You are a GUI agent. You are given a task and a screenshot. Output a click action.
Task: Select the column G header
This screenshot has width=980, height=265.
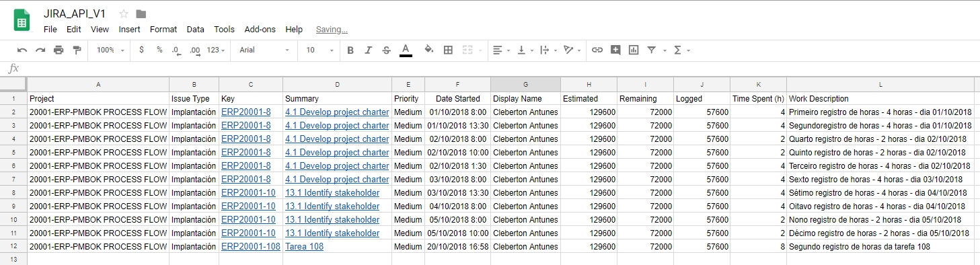pyautogui.click(x=525, y=84)
